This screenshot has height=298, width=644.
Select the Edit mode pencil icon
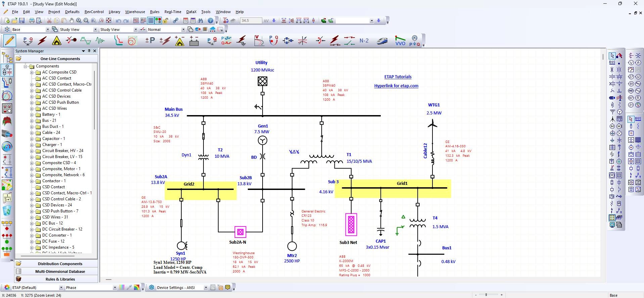9,41
